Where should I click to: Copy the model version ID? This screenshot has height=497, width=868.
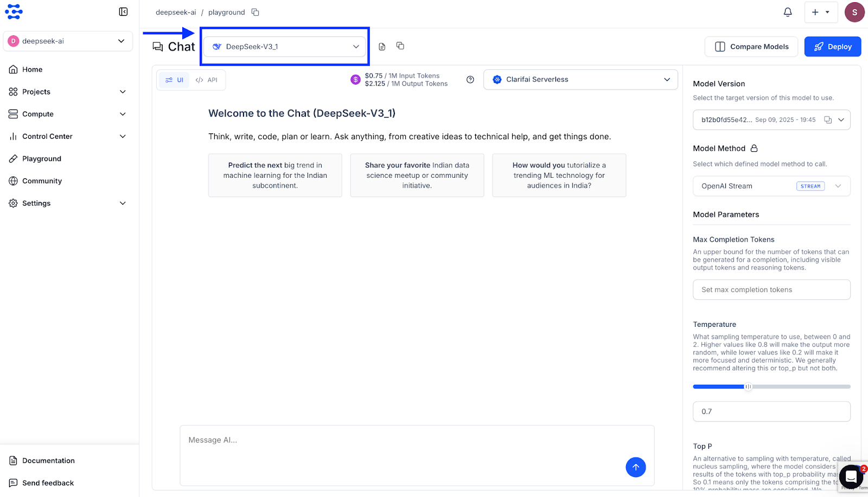point(828,120)
